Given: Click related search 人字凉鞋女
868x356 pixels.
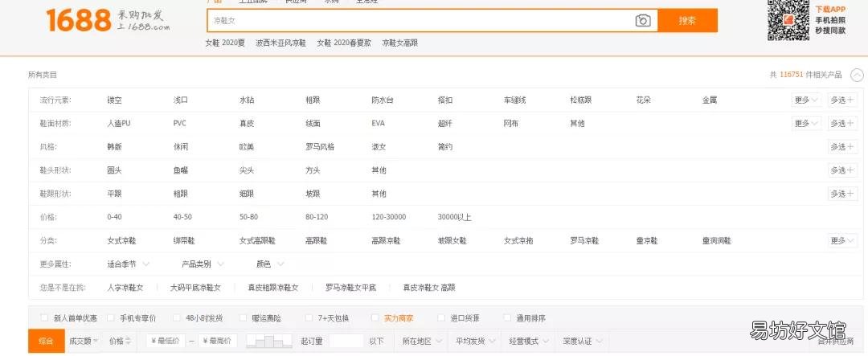Looking at the screenshot, I should coord(125,288).
